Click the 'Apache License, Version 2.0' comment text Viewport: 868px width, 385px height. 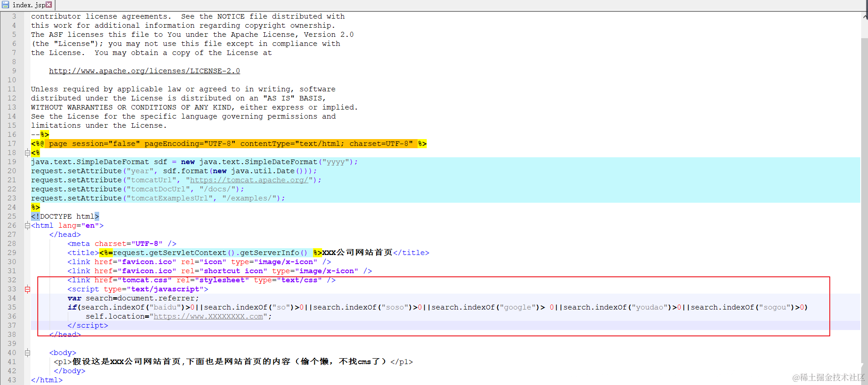click(x=293, y=35)
